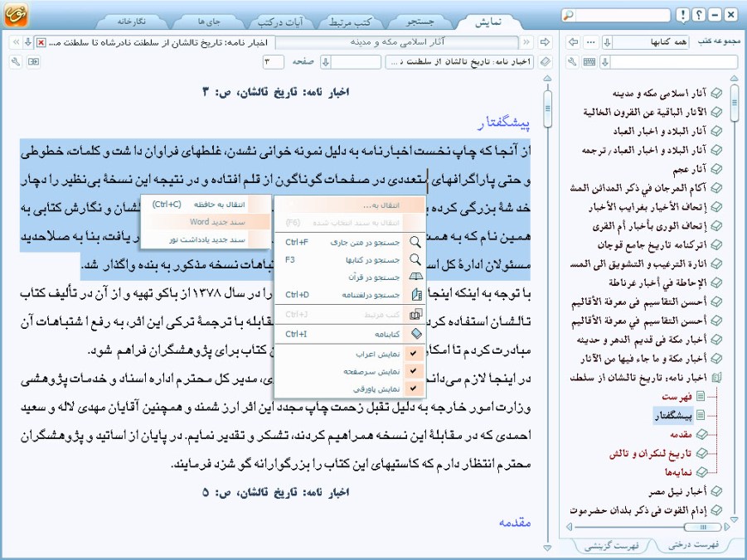The height and width of the screenshot is (560, 747).
Task: Click the magnifier icon for جستجو در کتابها
Action: pyautogui.click(x=415, y=259)
